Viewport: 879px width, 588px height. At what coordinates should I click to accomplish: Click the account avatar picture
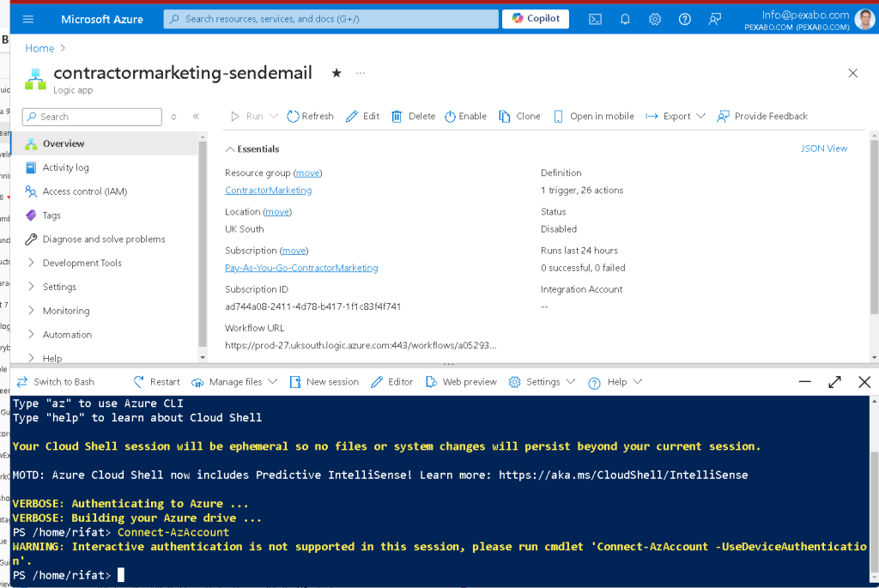point(864,19)
